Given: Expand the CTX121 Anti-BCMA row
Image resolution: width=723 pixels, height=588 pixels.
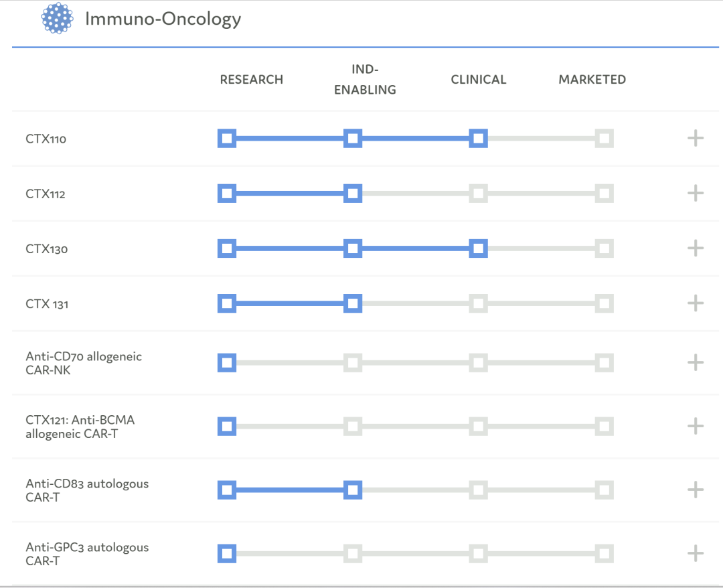Looking at the screenshot, I should [696, 426].
